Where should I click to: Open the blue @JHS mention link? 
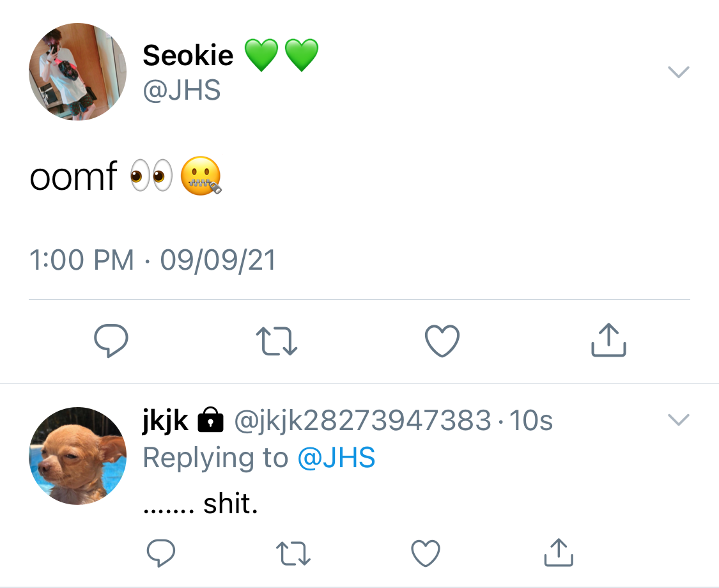336,458
